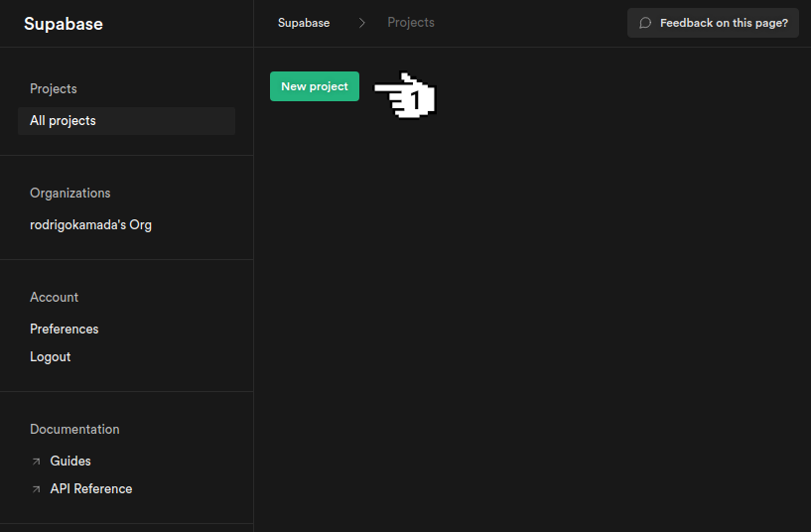Viewport: 811px width, 532px height.
Task: Click the Projects section heading
Action: [x=54, y=89]
